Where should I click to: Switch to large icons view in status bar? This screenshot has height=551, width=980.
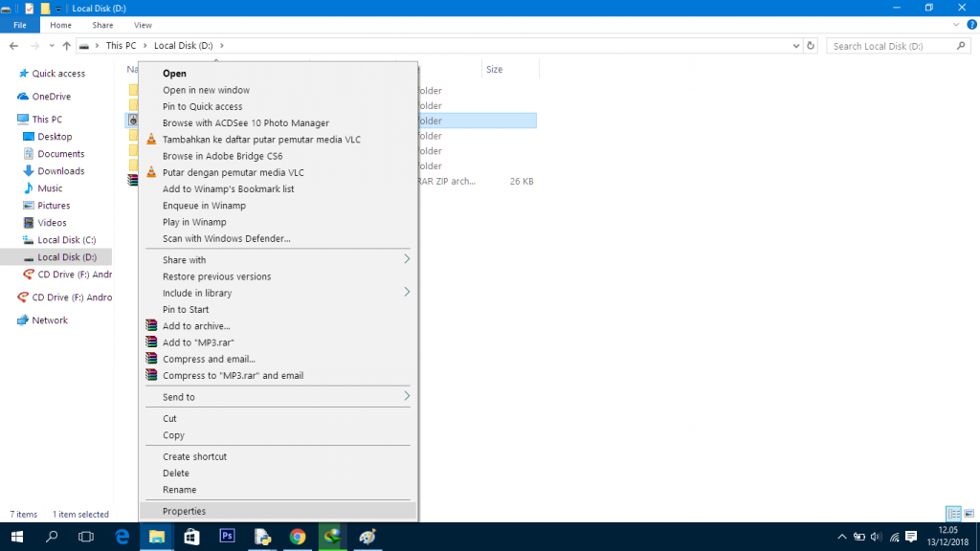969,514
